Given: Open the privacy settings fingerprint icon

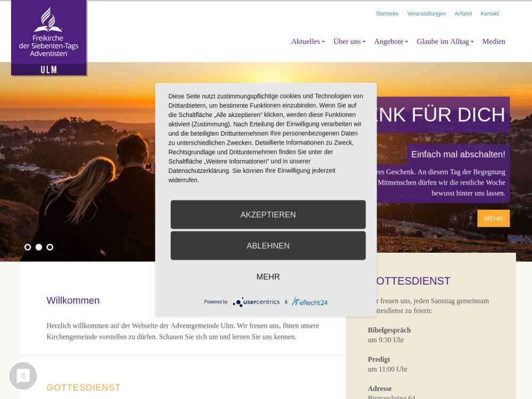Looking at the screenshot, I should point(23,376).
